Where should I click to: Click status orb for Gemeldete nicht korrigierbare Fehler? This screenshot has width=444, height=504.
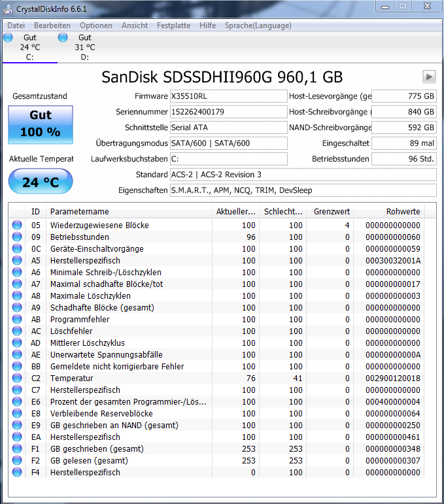pos(17,366)
